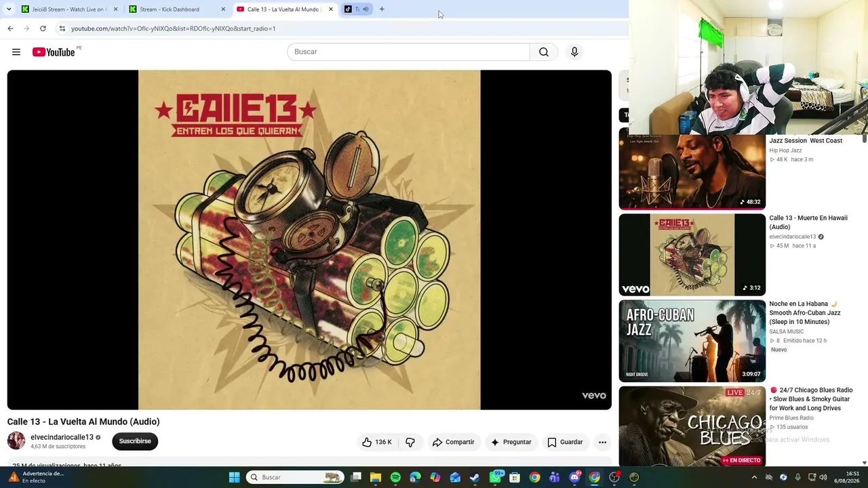
Task: Open WhatsApp from the taskbar
Action: (496, 477)
